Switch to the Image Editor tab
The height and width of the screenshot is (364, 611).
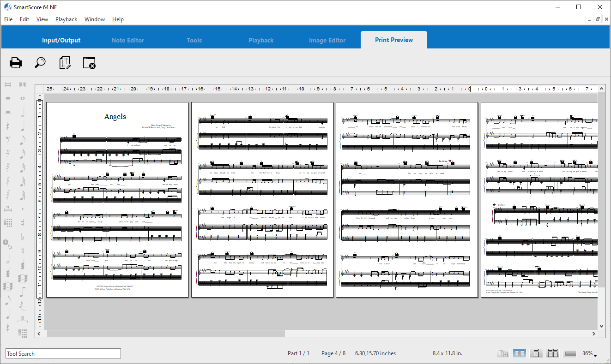327,40
